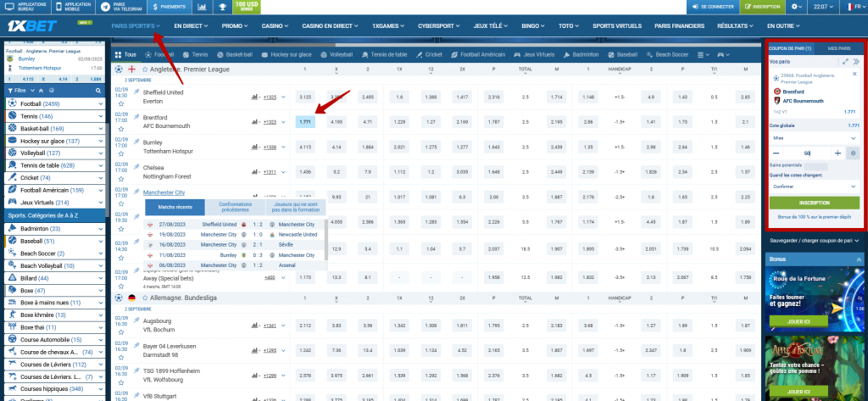Open Résultats menu
Image resolution: width=868 pixels, height=401 pixels.
click(735, 25)
